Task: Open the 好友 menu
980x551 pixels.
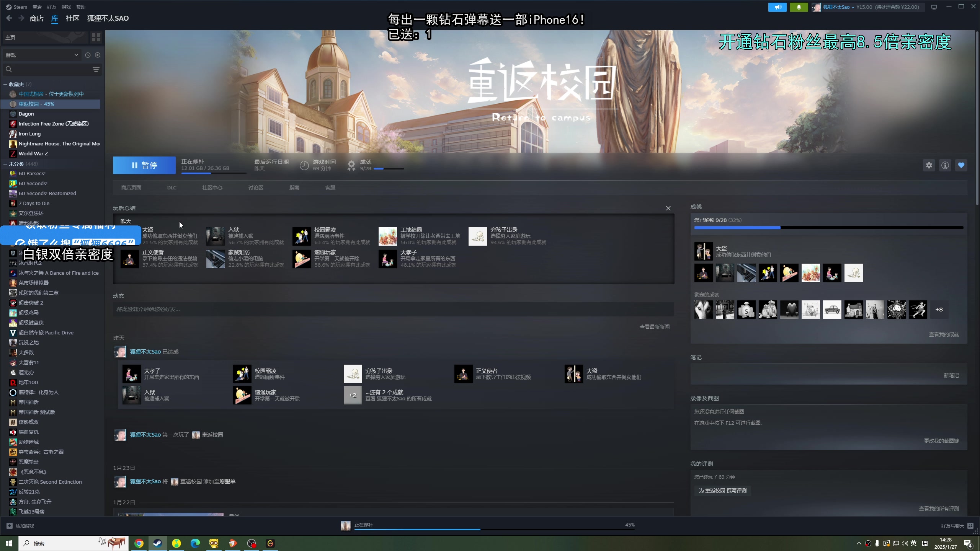Action: coord(52,7)
